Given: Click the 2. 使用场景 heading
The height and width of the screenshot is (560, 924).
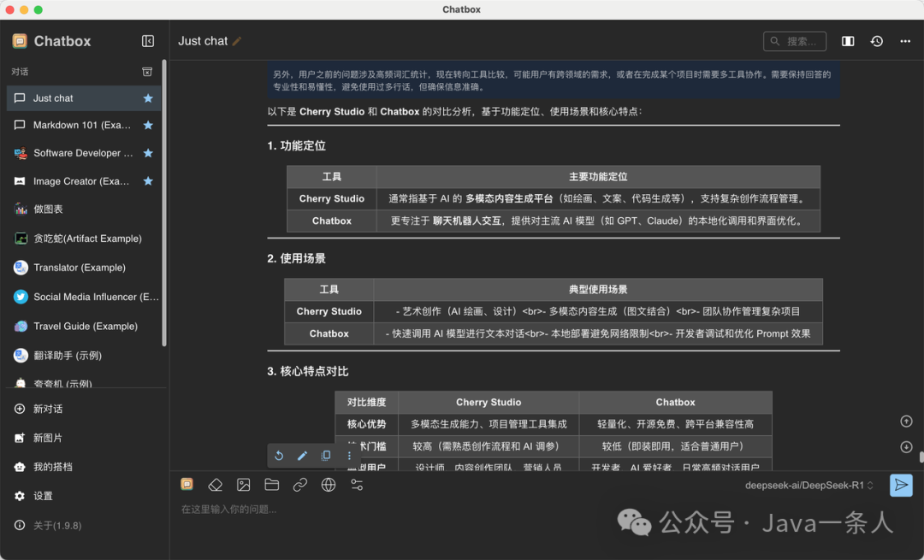Looking at the screenshot, I should (296, 258).
